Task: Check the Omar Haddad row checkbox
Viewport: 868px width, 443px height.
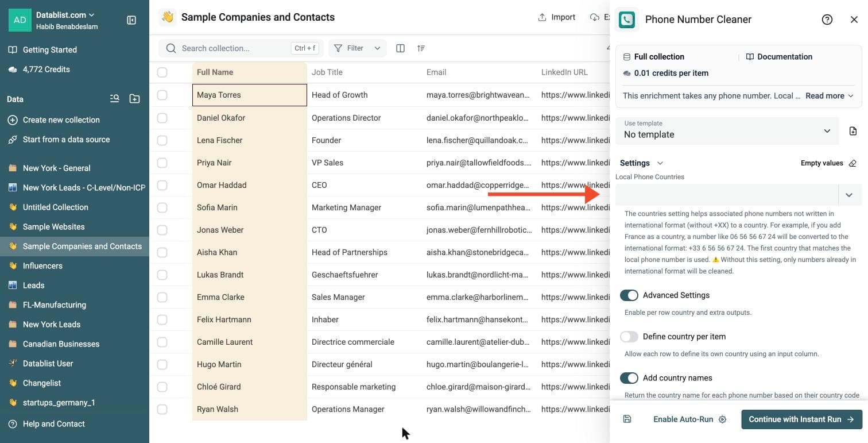Action: point(162,185)
